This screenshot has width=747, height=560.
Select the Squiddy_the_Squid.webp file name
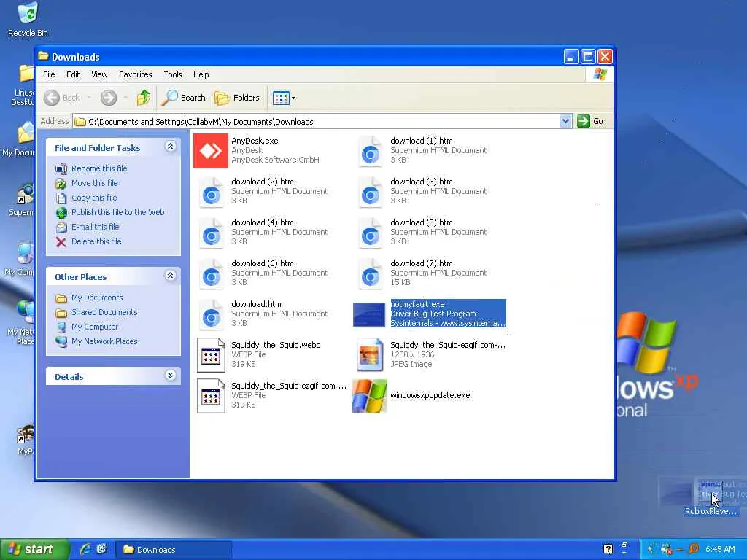276,345
